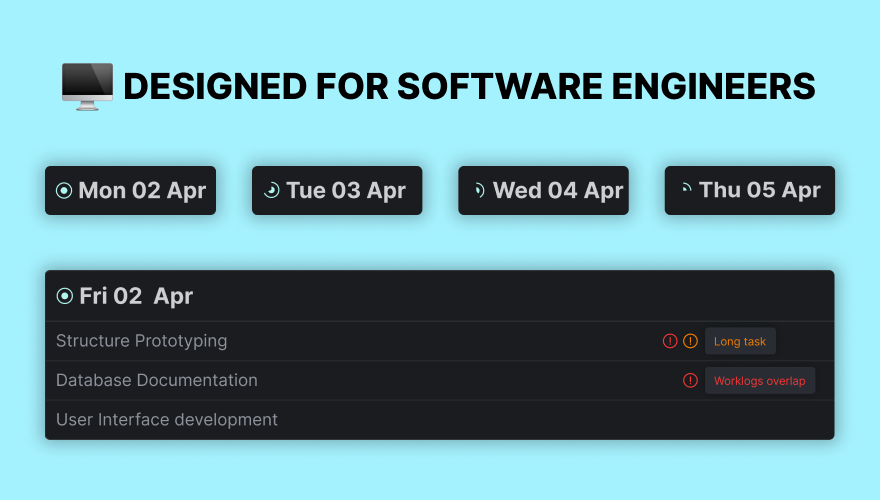Open the Structure Prototyping task name
Screen dimensions: 880x500
(141, 341)
